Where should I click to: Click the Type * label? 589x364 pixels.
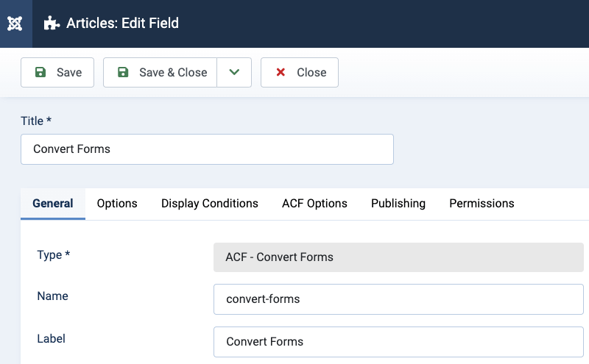[53, 254]
